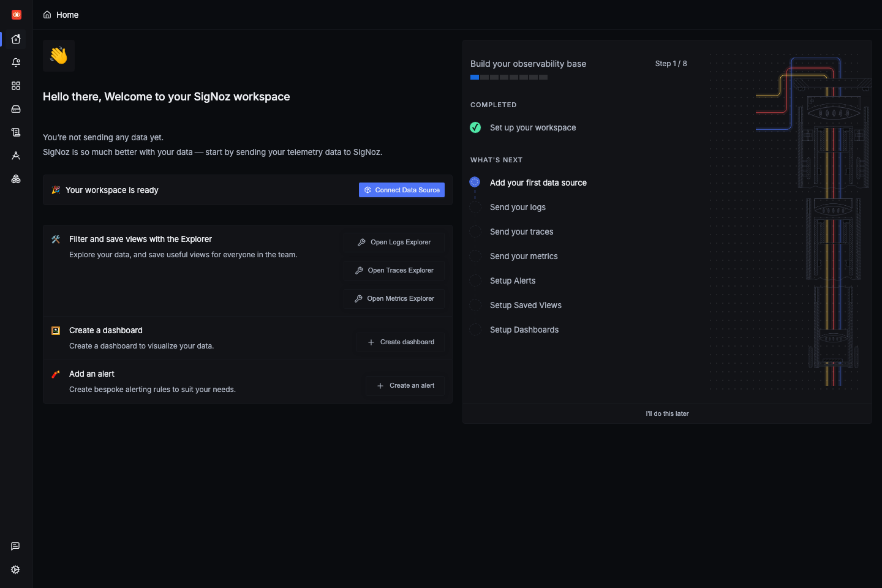Image resolution: width=882 pixels, height=588 pixels.
Task: Open the Integrations boxes sidebar icon
Action: point(16,179)
